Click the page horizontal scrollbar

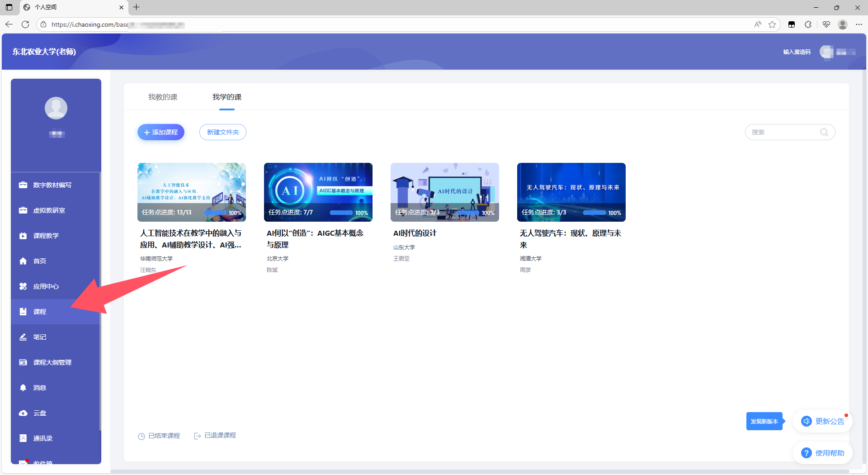click(x=480, y=471)
